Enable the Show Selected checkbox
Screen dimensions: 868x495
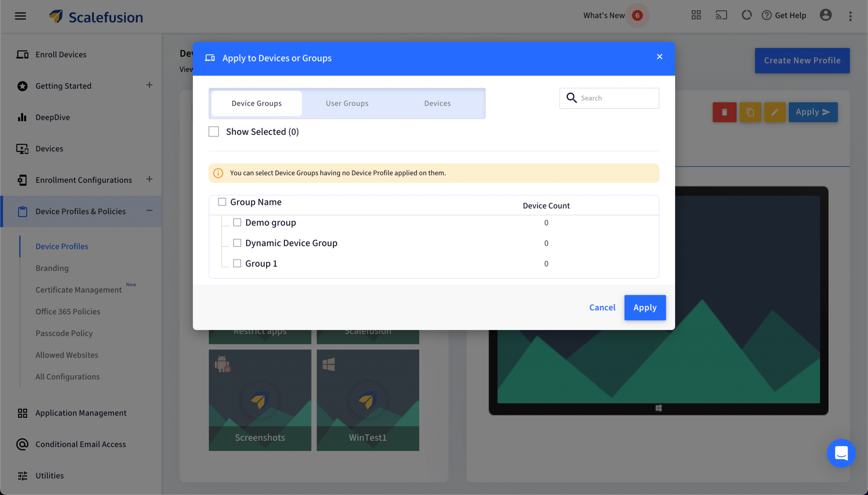tap(214, 132)
